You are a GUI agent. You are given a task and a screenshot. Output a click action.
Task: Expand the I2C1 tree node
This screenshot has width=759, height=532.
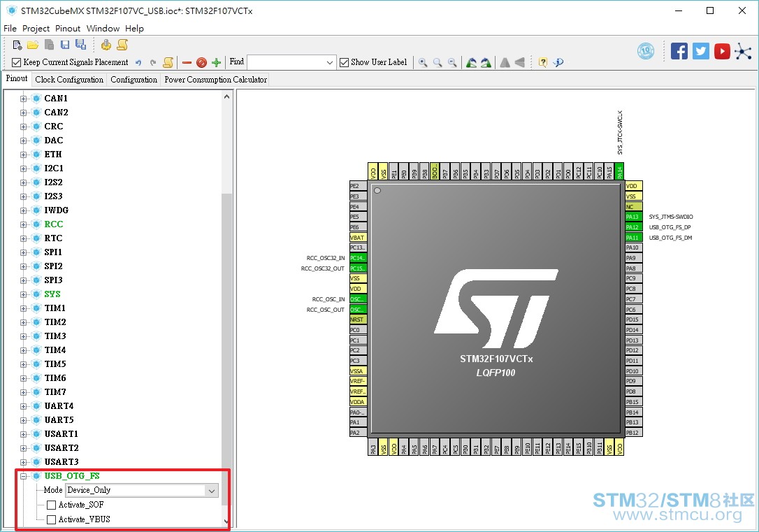pos(23,168)
